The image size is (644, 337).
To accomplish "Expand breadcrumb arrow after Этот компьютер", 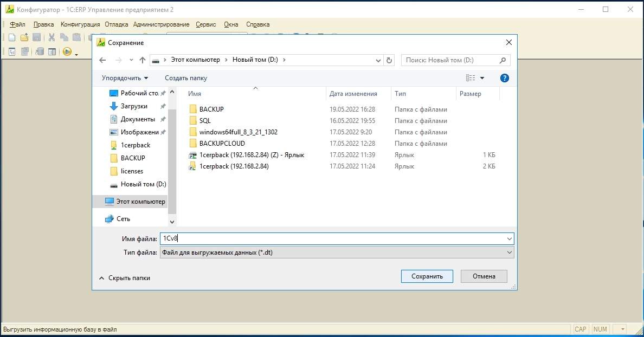I will (226, 60).
